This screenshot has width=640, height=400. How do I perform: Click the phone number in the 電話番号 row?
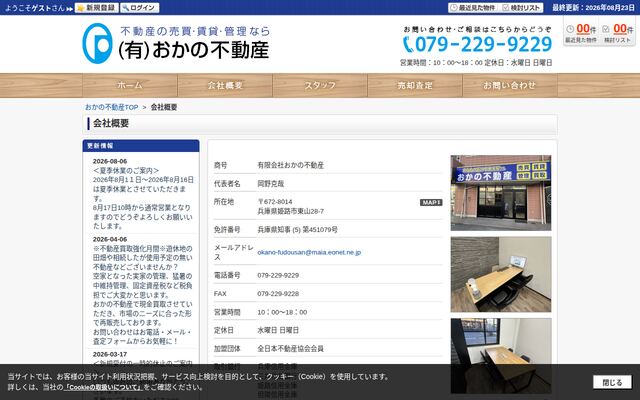(278, 276)
